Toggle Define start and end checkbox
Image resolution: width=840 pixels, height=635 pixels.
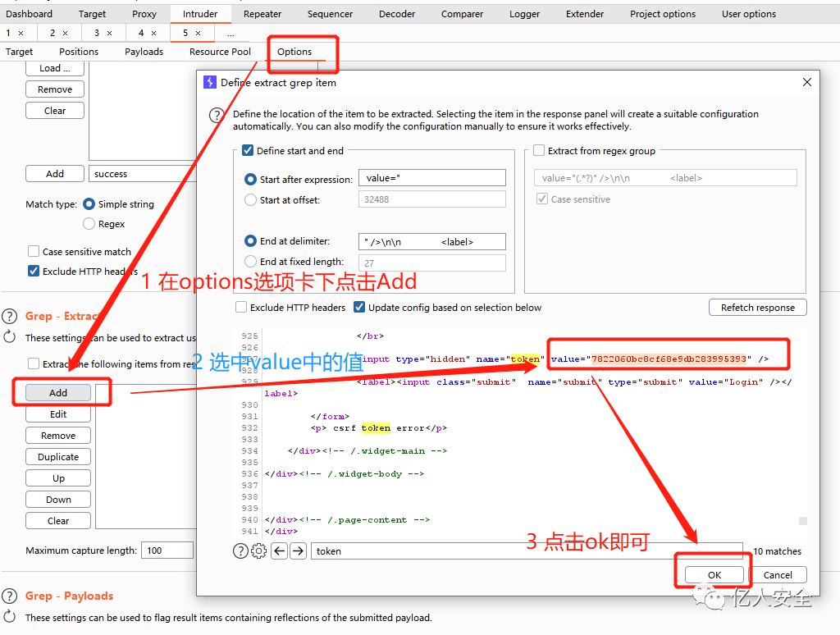tap(248, 151)
